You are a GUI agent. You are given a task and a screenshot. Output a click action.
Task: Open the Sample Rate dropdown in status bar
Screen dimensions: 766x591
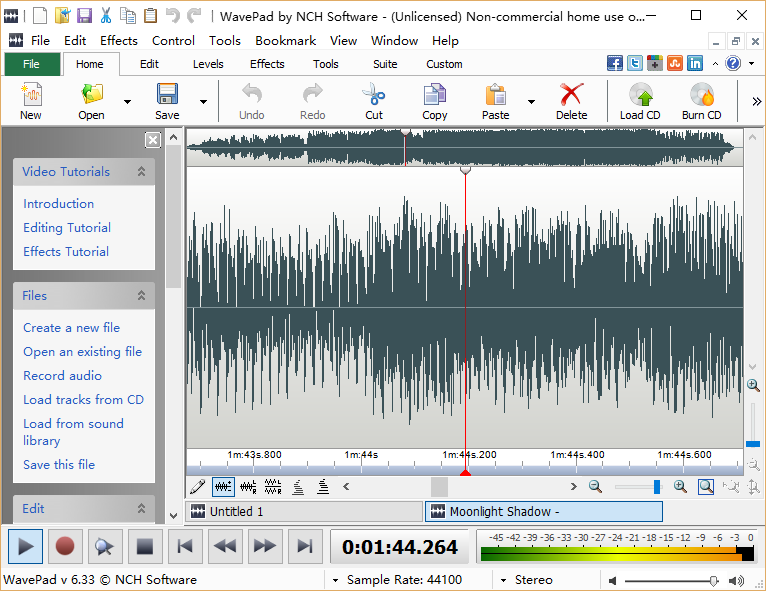334,580
